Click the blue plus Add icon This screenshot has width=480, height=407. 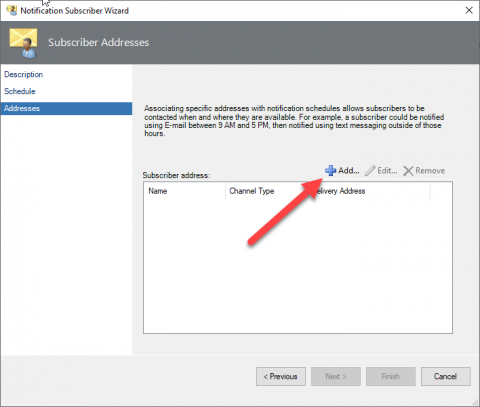coord(330,170)
